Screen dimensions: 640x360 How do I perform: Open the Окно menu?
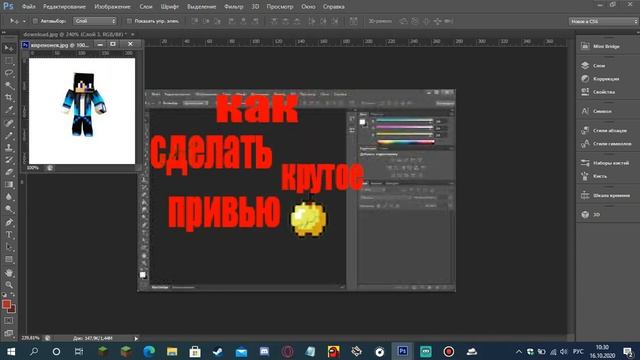pyautogui.click(x=308, y=7)
